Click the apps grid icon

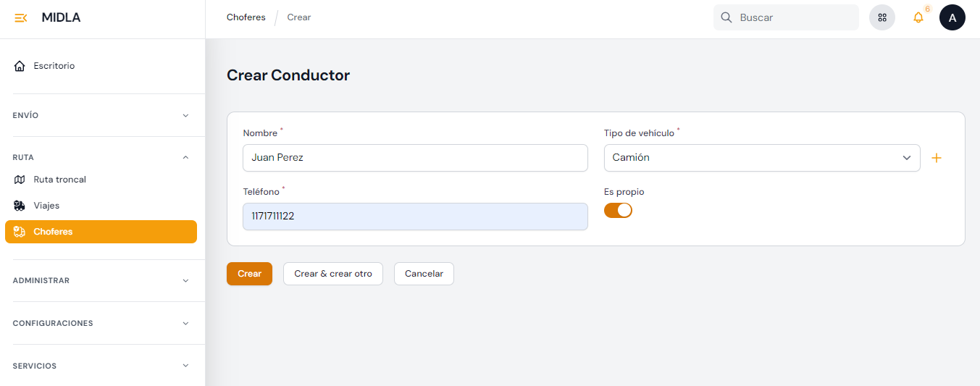pyautogui.click(x=882, y=17)
